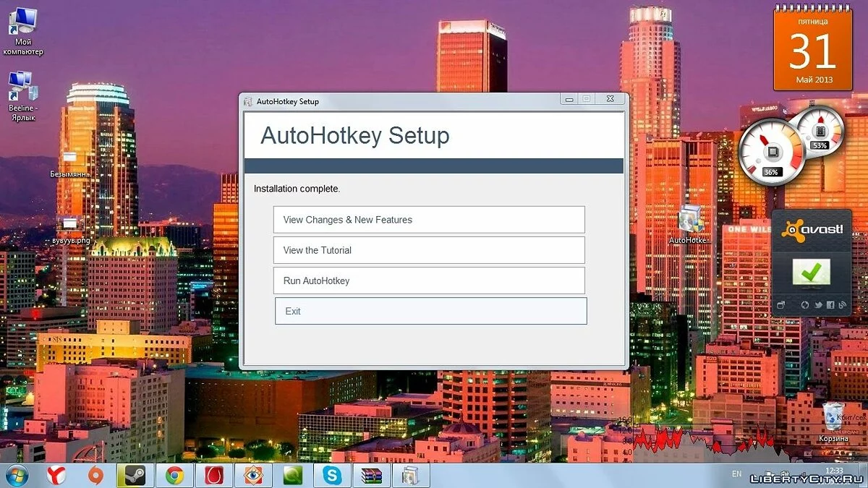Open the orange calendar gadget showing 31
868x488 pixels.
813,48
